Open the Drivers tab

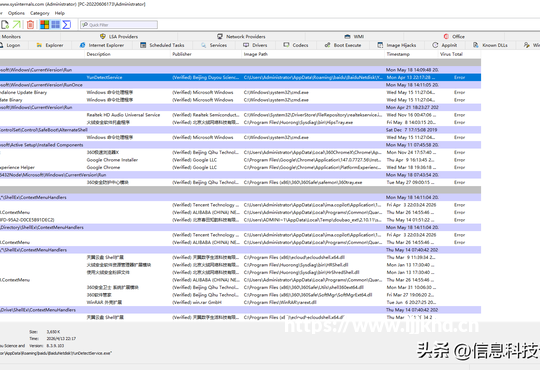[x=255, y=45]
